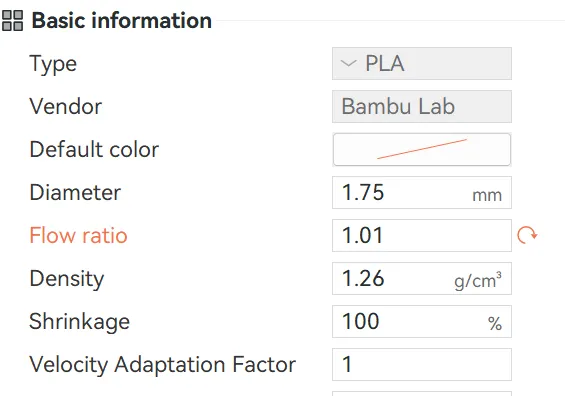The width and height of the screenshot is (565, 396).
Task: Click the Density label
Action: [67, 279]
